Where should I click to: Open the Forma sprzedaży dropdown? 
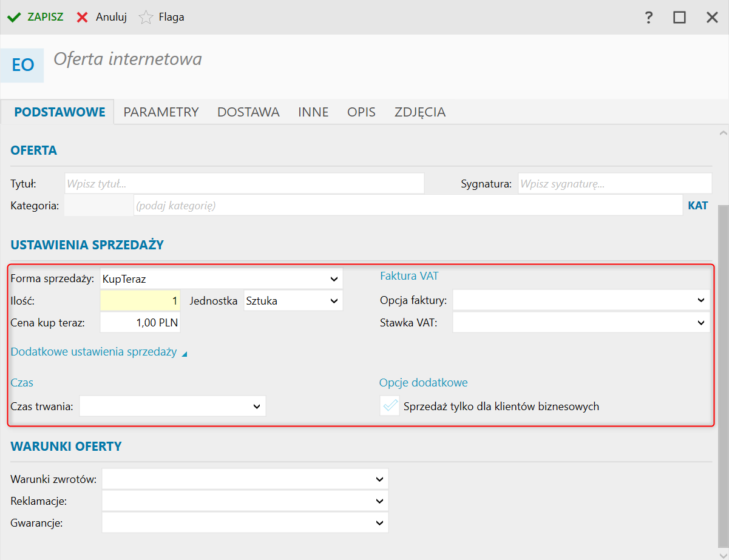click(221, 279)
